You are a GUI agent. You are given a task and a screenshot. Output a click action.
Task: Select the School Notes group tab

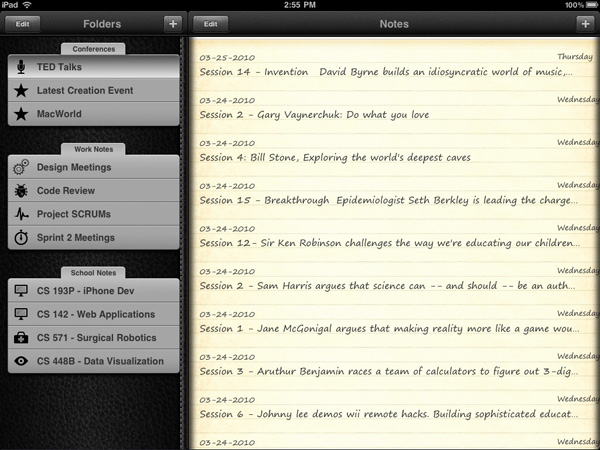click(x=93, y=273)
